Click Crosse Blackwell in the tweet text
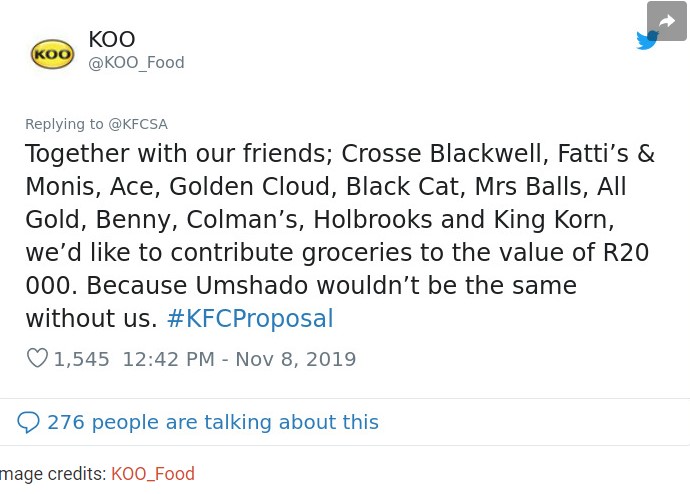Image resolution: width=690 pixels, height=494 pixels. click(445, 154)
